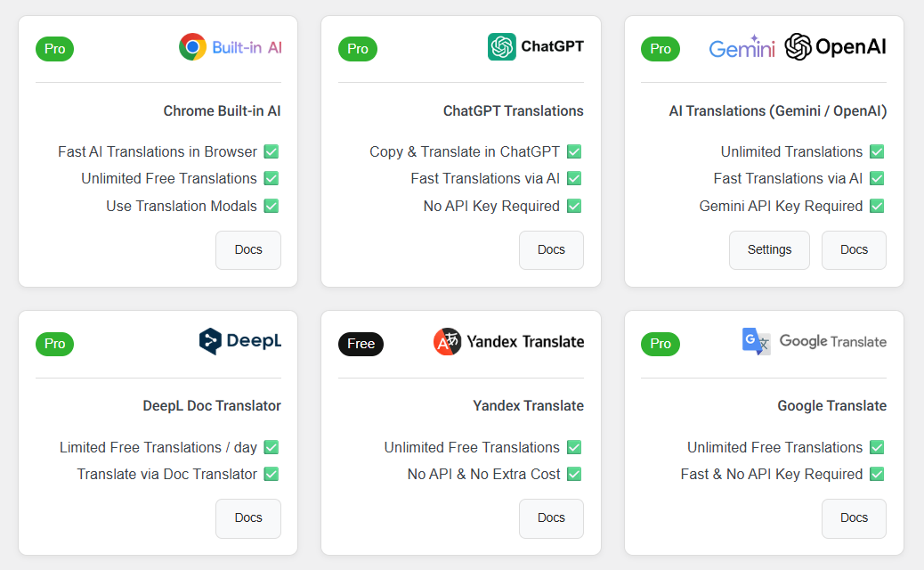Open Docs for DeepL Doc Translator
The image size is (924, 570).
[248, 518]
